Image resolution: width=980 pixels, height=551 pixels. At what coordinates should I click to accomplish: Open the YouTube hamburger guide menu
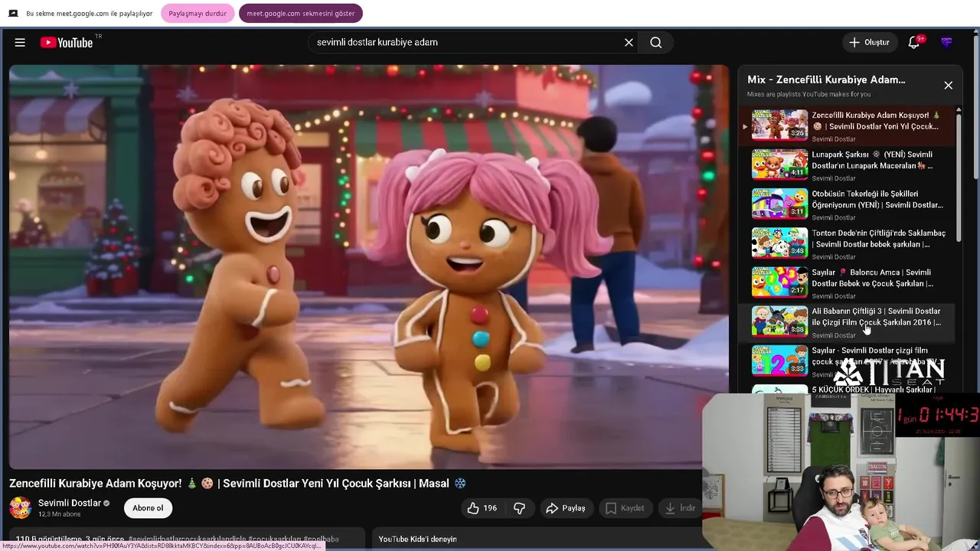[20, 43]
